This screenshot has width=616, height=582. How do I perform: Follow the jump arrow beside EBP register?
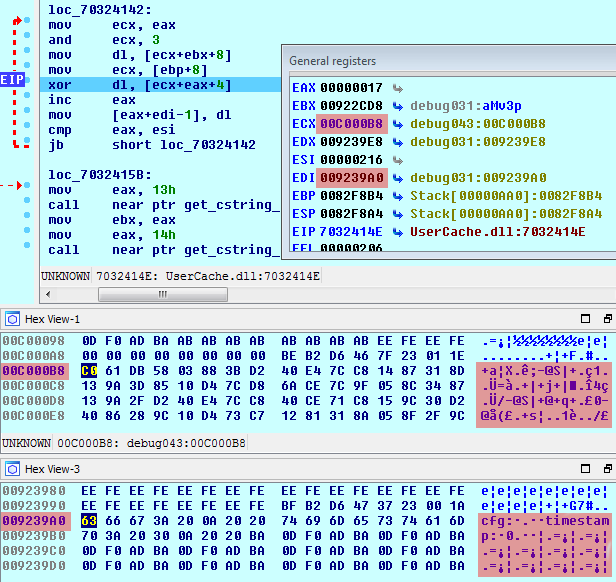(x=398, y=196)
